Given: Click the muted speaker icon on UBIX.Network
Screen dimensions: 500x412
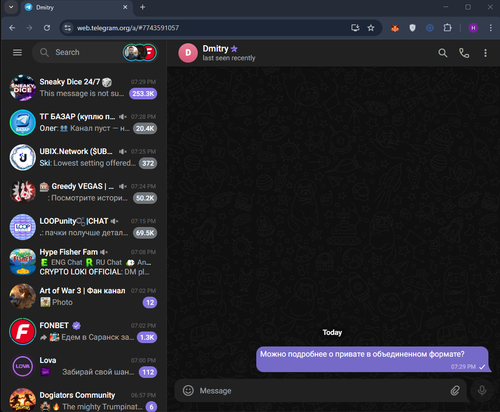Looking at the screenshot, I should tap(123, 151).
